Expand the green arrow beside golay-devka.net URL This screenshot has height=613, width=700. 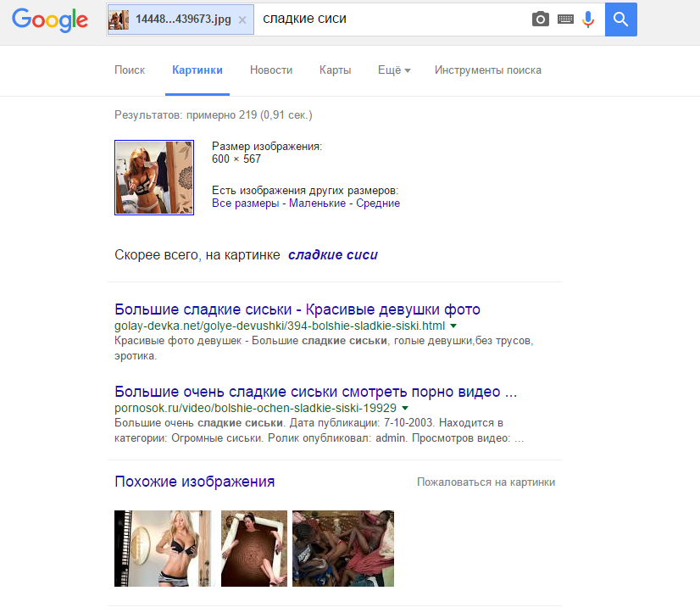(x=453, y=326)
